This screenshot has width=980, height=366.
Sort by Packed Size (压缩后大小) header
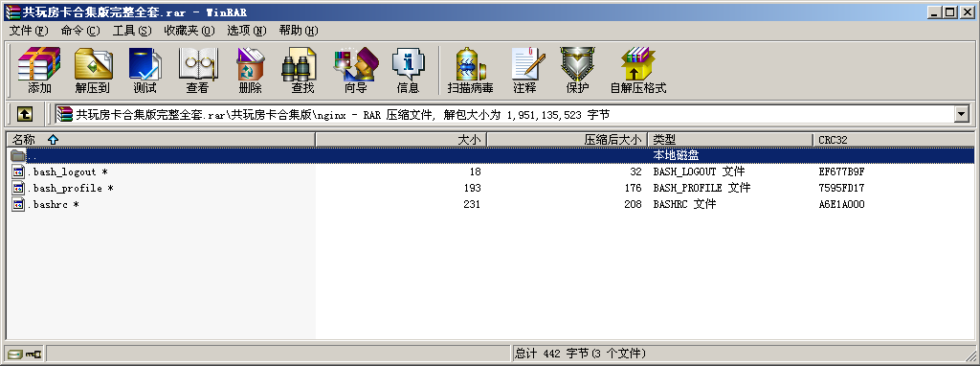coord(568,140)
